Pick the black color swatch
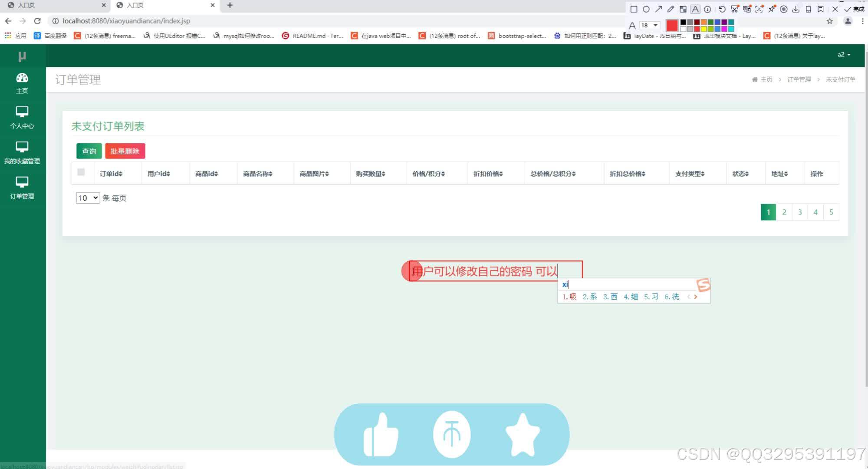The image size is (868, 469). point(684,22)
